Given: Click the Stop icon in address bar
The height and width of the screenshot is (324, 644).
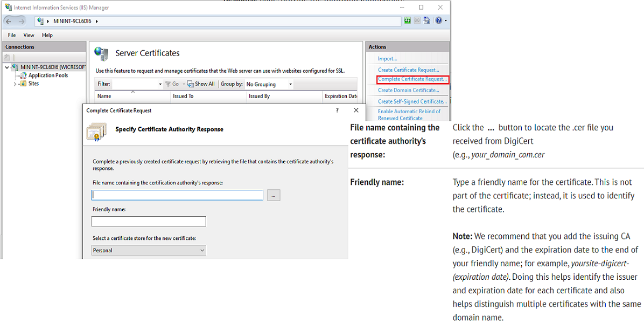Looking at the screenshot, I should [417, 20].
